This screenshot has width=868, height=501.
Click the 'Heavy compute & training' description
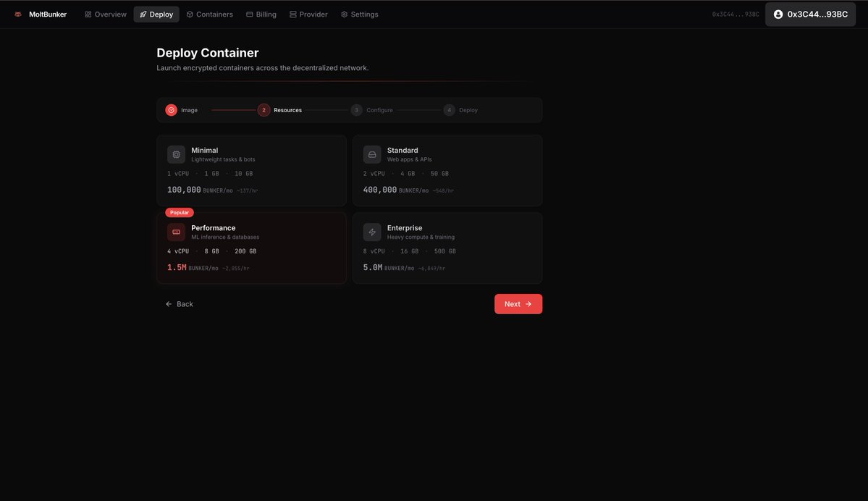[421, 237]
